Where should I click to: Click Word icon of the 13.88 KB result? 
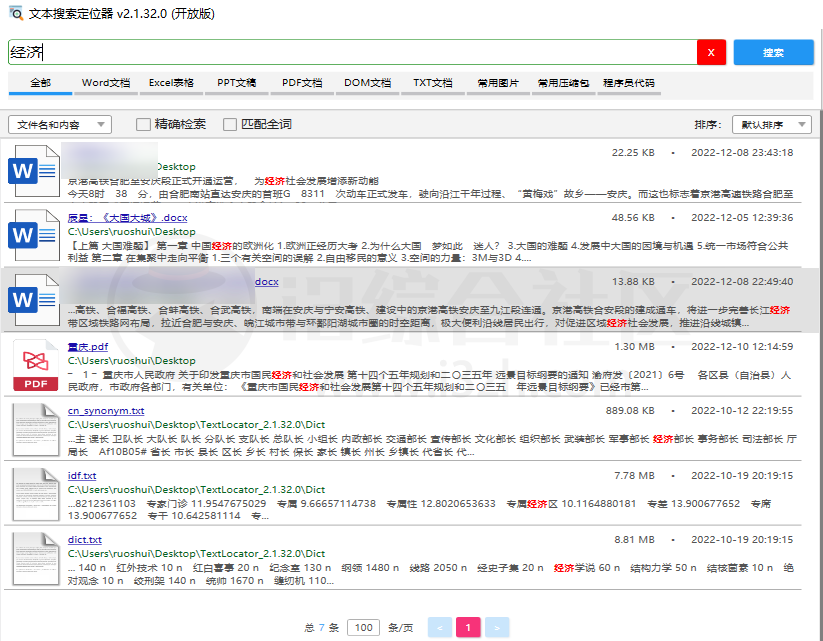34,300
